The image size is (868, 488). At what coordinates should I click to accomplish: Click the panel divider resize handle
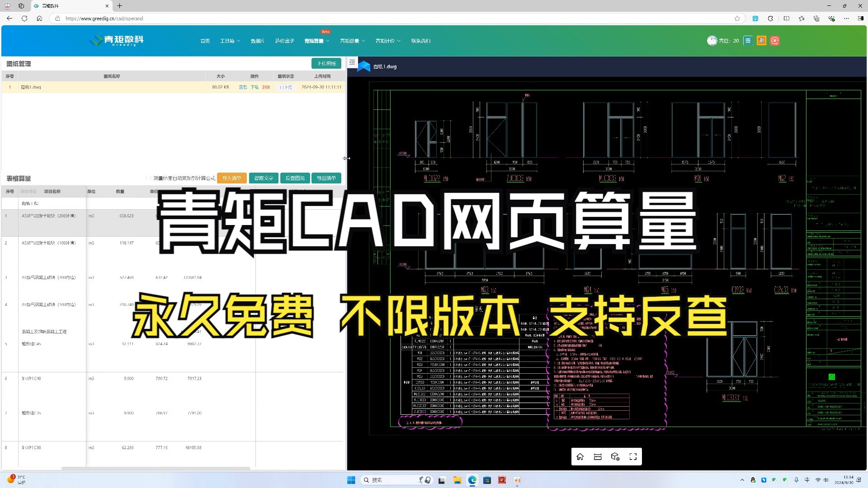tap(346, 158)
